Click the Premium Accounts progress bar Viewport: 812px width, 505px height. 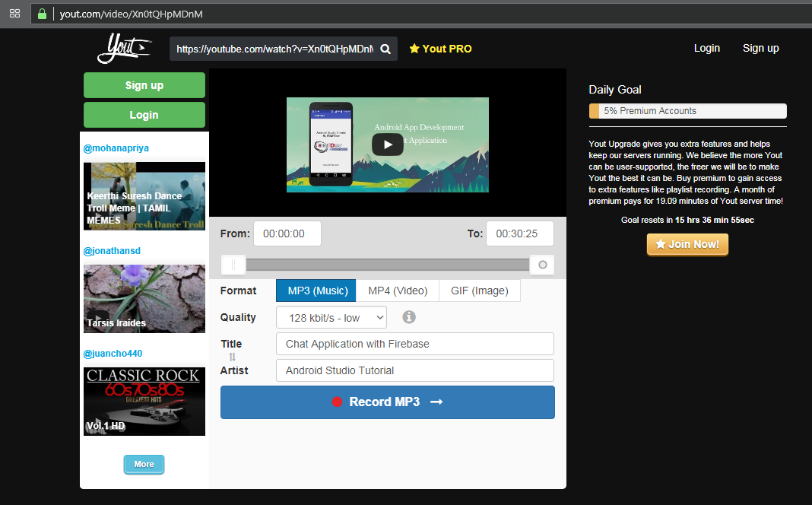point(688,111)
